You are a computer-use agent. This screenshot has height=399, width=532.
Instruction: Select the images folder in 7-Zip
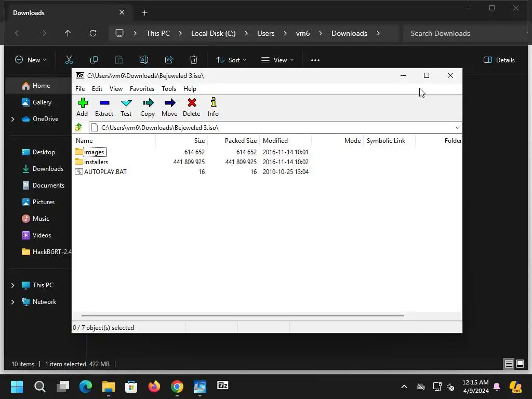click(94, 152)
